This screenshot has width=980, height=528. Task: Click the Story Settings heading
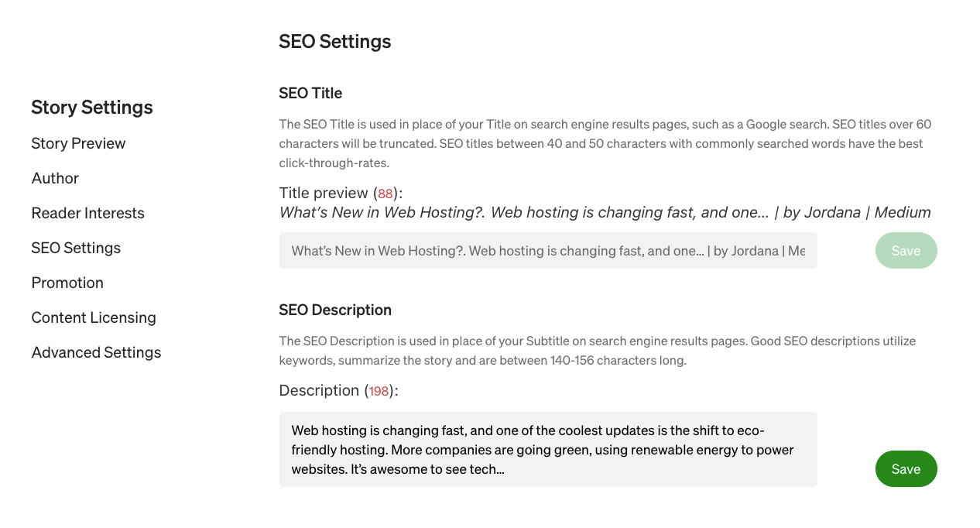pyautogui.click(x=91, y=107)
